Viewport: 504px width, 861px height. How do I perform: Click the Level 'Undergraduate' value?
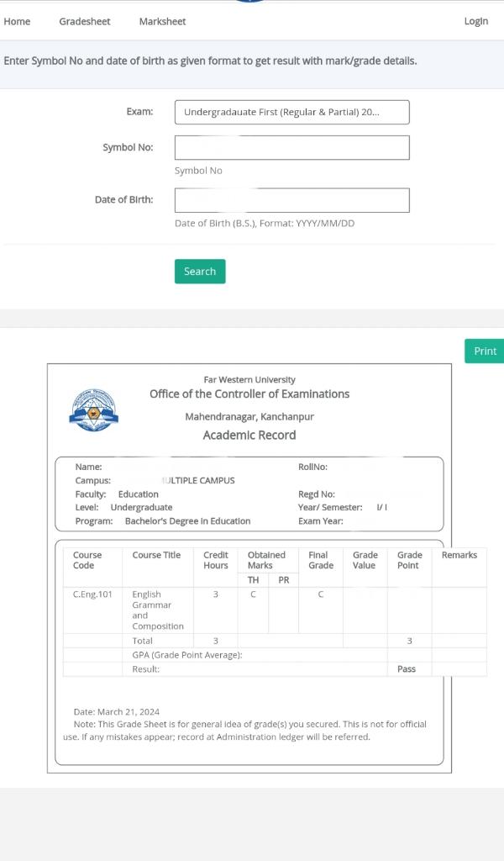141,507
